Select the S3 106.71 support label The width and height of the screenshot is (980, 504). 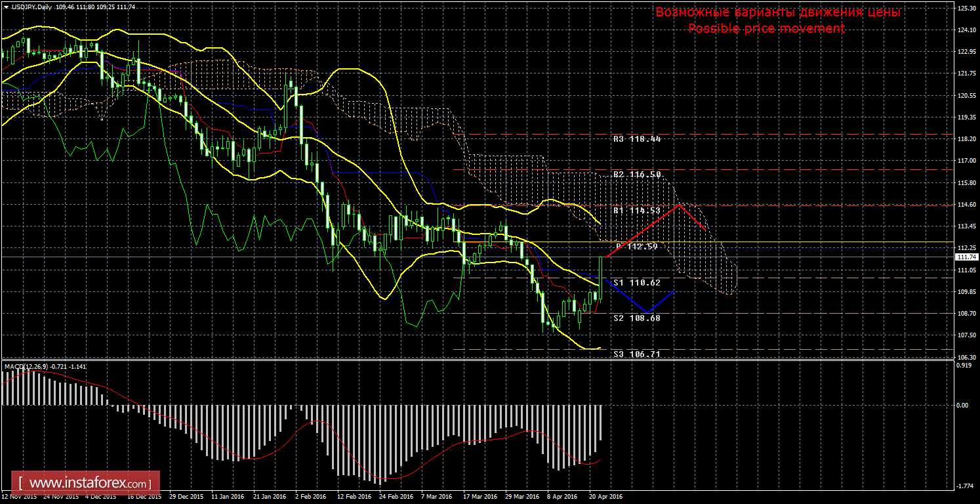tap(636, 354)
